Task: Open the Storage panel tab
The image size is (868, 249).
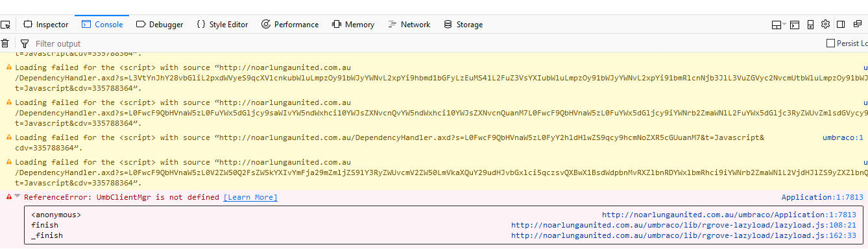Action: point(463,25)
